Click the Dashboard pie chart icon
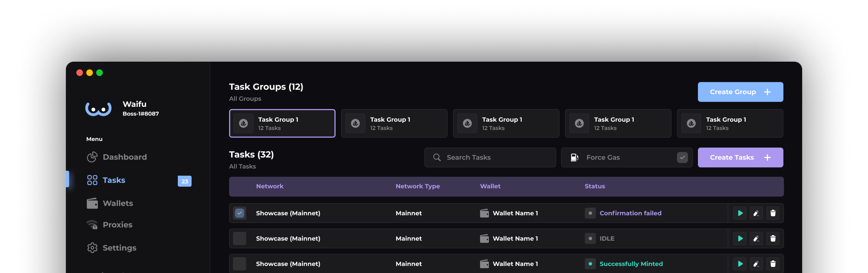The width and height of the screenshot is (868, 273). [x=92, y=157]
